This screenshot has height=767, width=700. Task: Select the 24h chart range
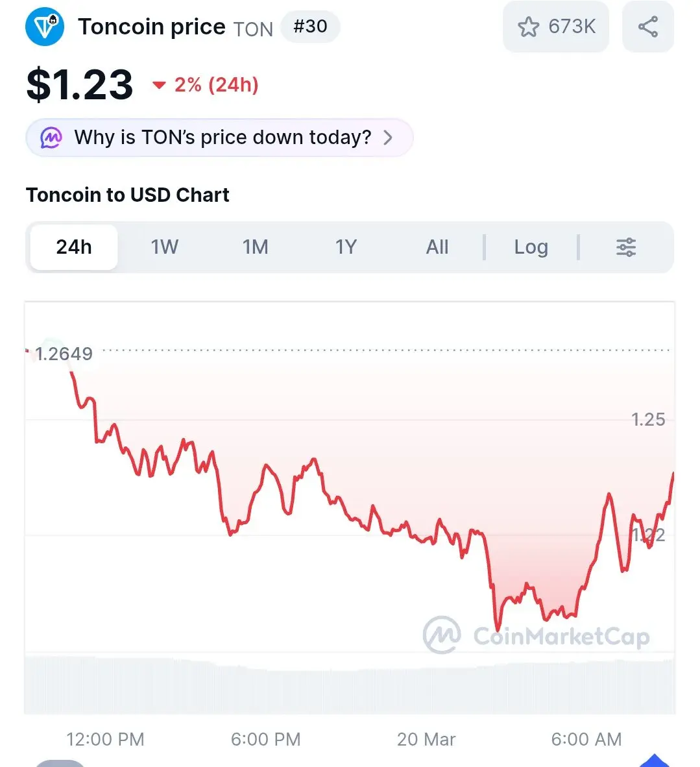74,247
